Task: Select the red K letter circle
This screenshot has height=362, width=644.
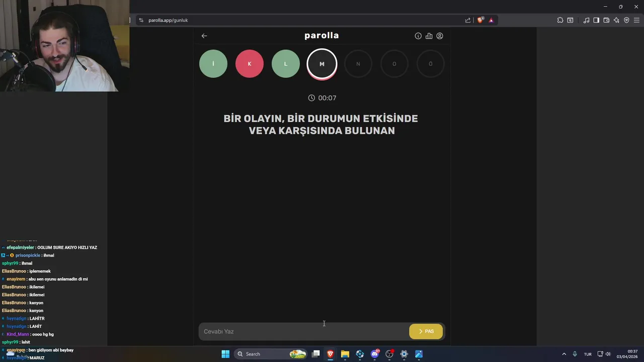Action: 250,64
